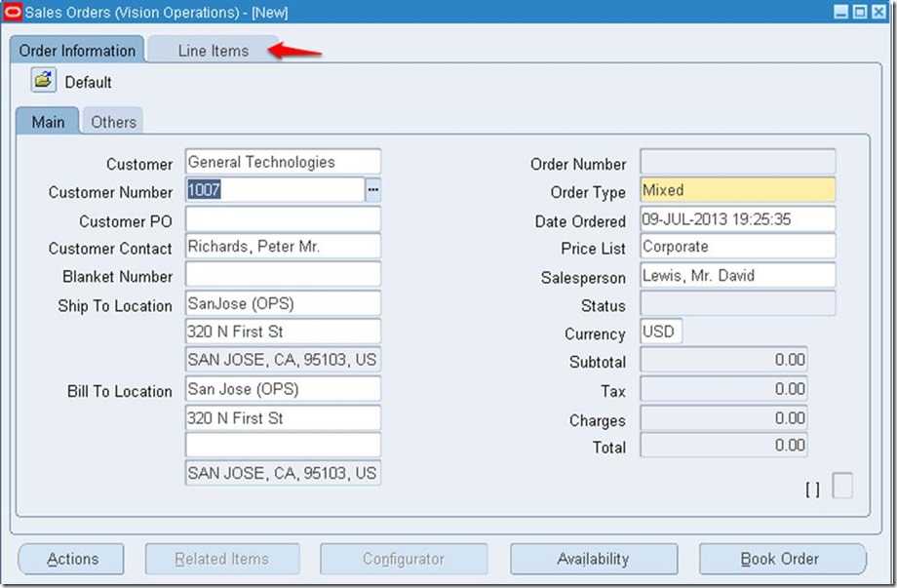Open Customer Number list of values button

tap(373, 190)
